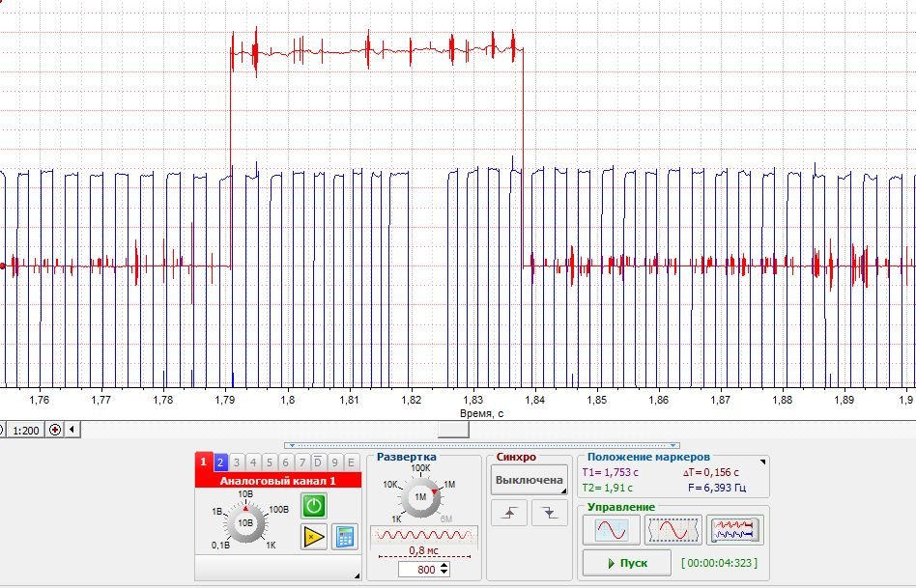The image size is (916, 588).
Task: Toggle the green channel power button
Action: (313, 505)
